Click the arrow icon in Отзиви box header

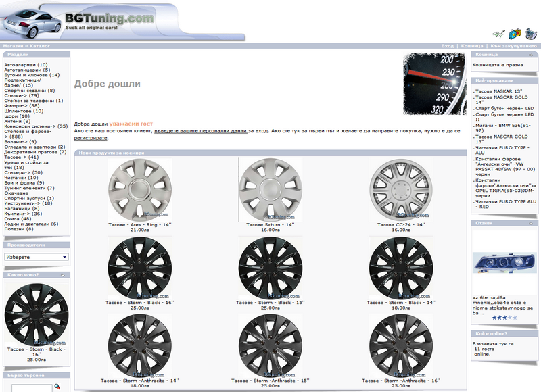coord(531,224)
